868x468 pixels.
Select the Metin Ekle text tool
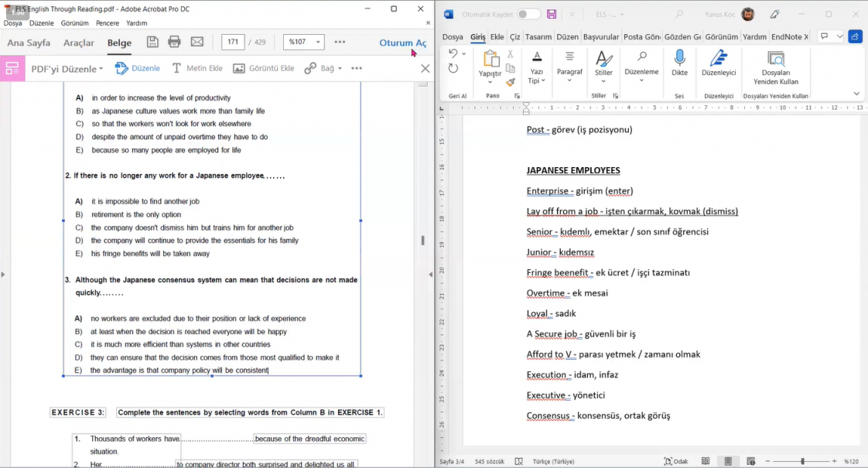tap(196, 68)
